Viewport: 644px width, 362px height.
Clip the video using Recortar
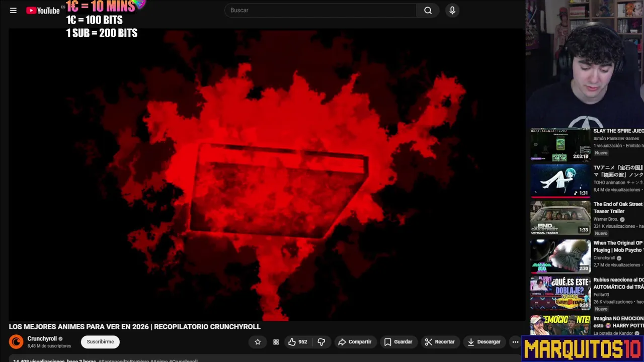(x=440, y=342)
